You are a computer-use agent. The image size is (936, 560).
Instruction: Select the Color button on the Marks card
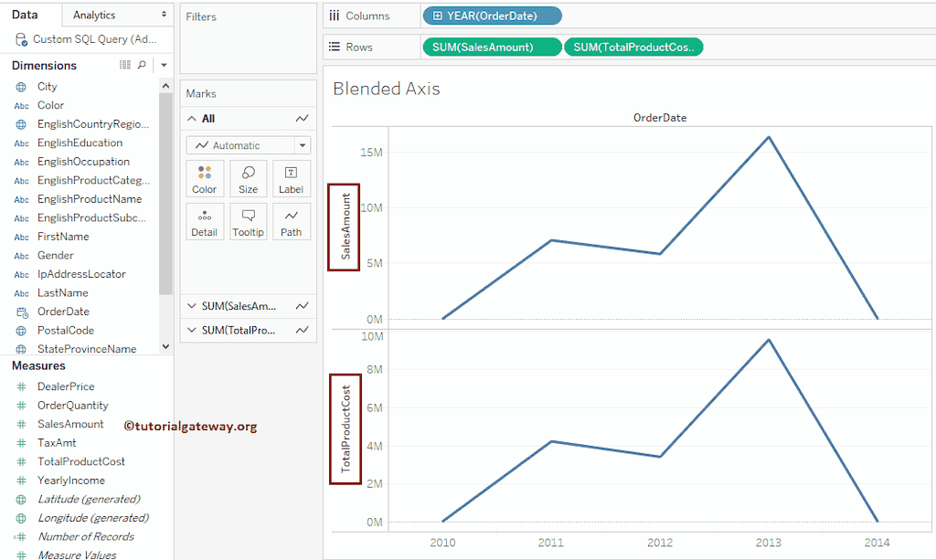point(205,178)
